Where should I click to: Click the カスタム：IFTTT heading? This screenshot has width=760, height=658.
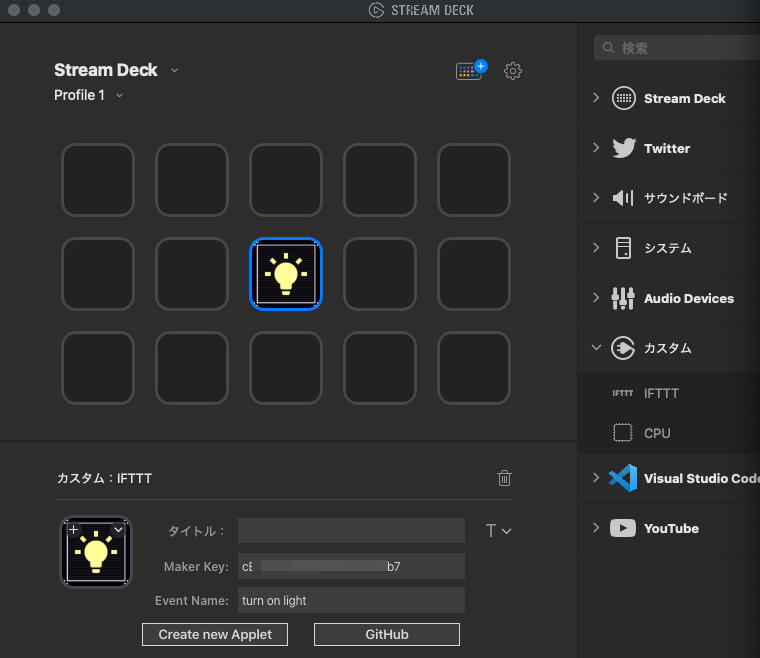(105, 478)
